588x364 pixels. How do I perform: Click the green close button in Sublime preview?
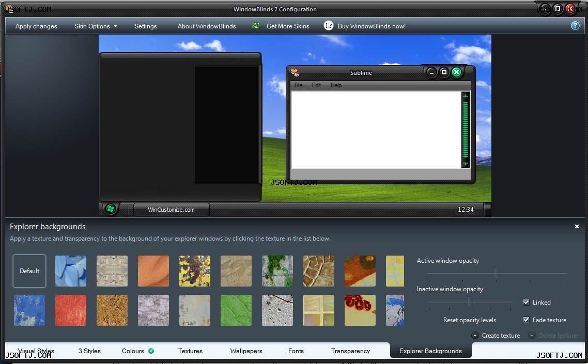coord(456,72)
